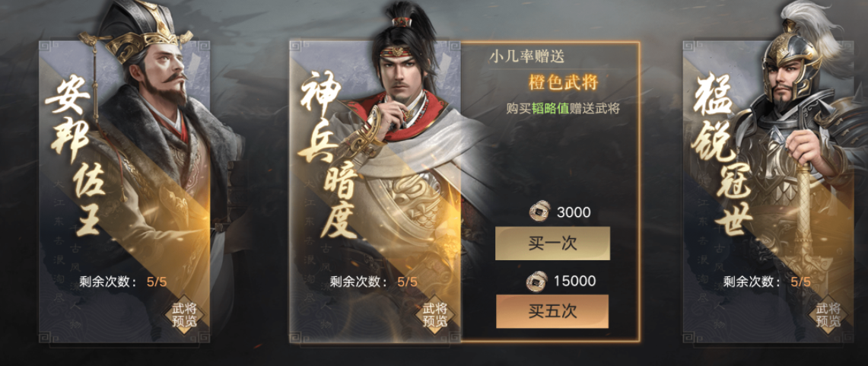Open 武将预览 on the 猛锐冠世 card

(827, 315)
